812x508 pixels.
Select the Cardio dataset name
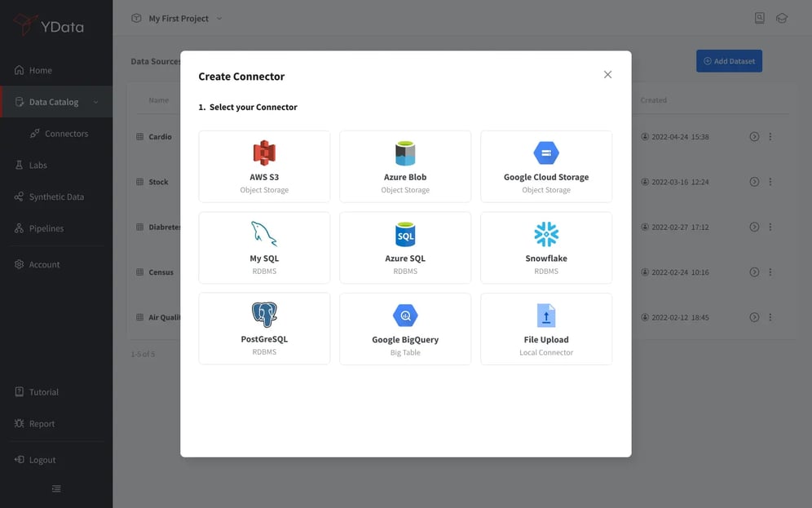pos(160,137)
